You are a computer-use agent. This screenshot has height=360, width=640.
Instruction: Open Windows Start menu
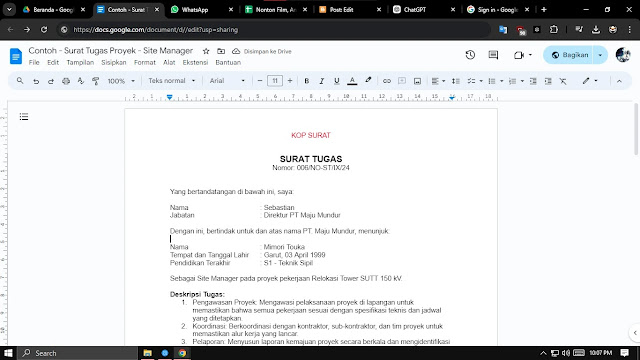point(8,353)
